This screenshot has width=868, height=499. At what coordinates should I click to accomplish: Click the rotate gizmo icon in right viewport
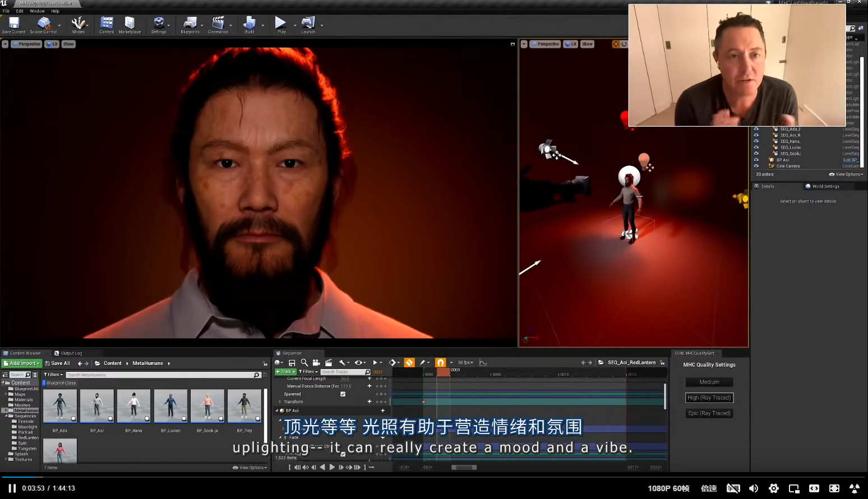[x=624, y=44]
